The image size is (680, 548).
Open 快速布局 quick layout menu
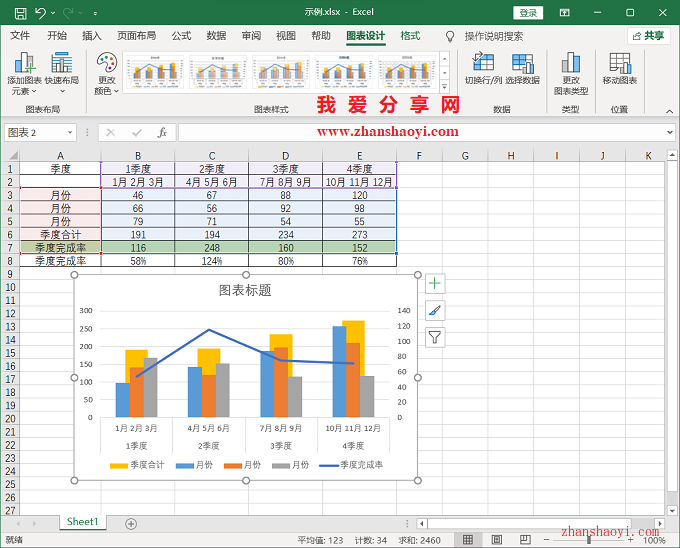pyautogui.click(x=62, y=73)
